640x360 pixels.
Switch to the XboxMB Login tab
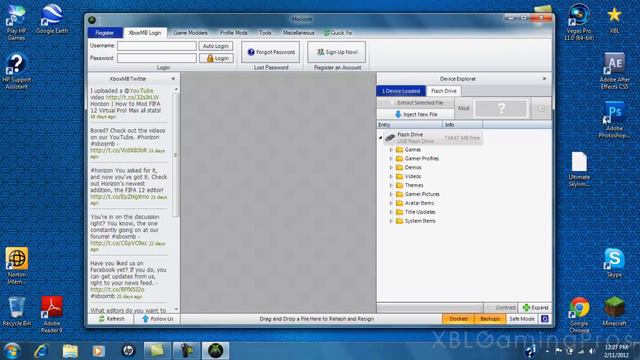pos(144,33)
